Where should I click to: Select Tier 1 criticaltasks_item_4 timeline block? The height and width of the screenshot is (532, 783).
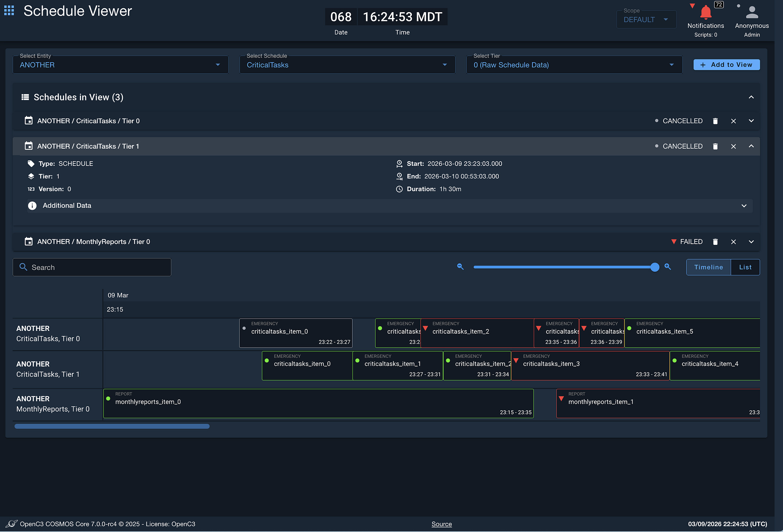[715, 366]
